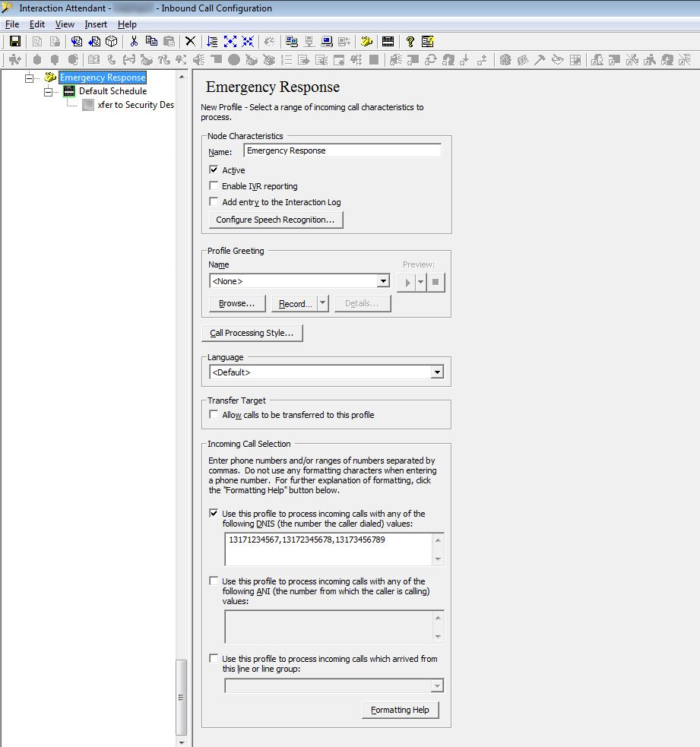Click the package box icon in toolbar
Viewport: 700px width, 747px height.
[111, 41]
